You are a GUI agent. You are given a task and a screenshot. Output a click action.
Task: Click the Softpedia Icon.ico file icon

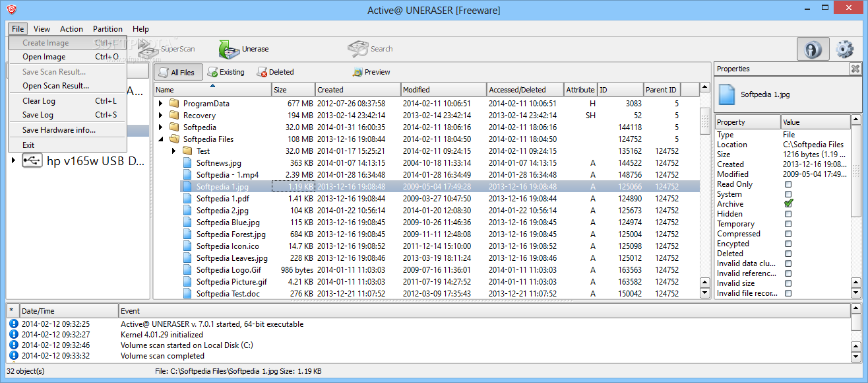click(x=187, y=246)
